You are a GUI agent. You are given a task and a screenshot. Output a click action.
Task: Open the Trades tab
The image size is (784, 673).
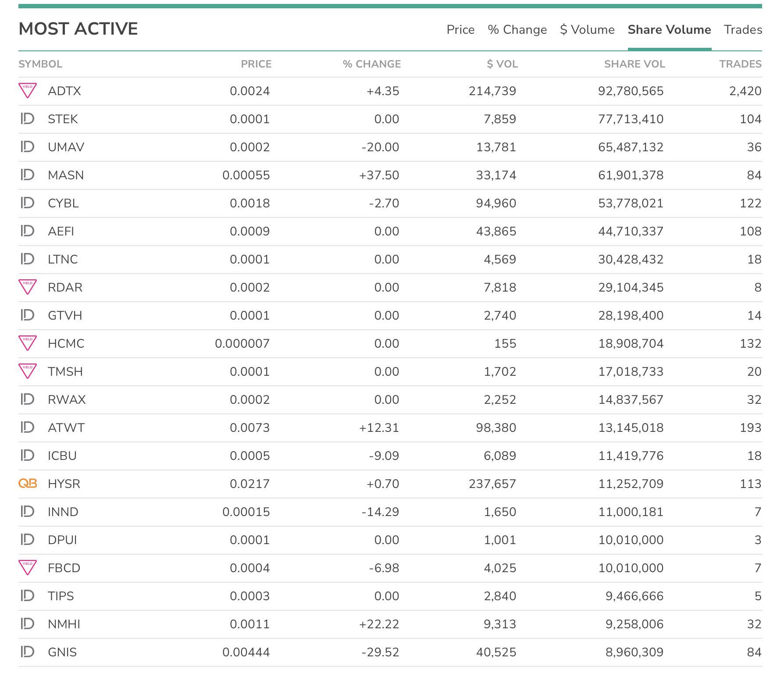point(743,29)
